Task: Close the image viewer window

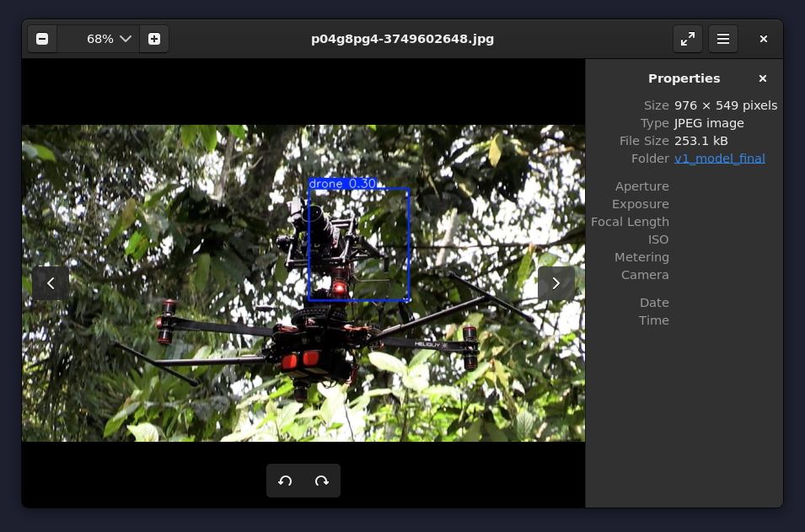Action: (x=764, y=39)
